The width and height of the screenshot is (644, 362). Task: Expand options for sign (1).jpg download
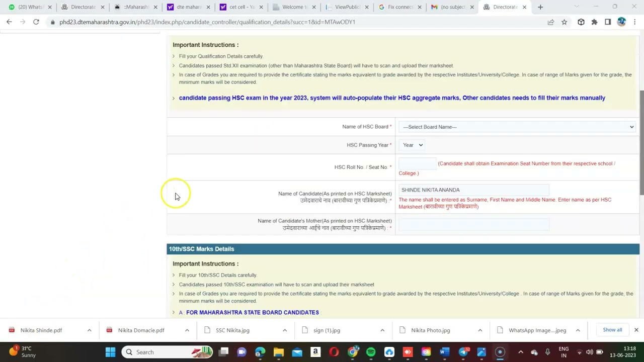[382, 330]
